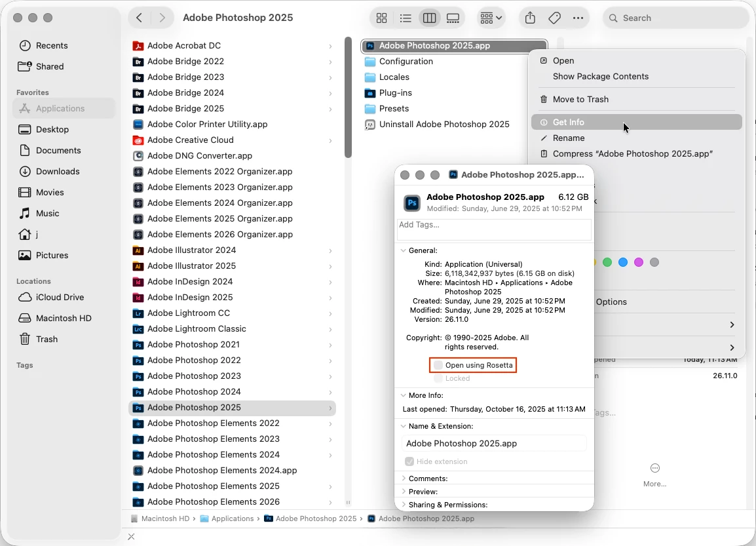Click Applications in the path bar

227,518
